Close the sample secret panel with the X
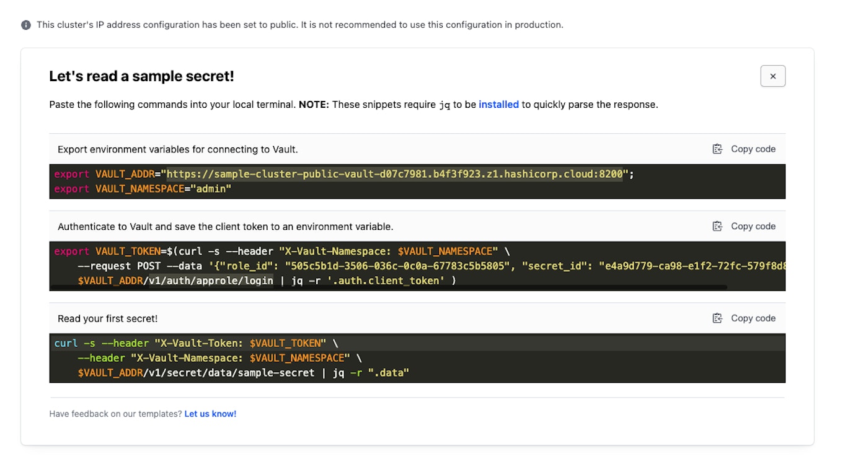This screenshot has width=868, height=459. coord(773,76)
